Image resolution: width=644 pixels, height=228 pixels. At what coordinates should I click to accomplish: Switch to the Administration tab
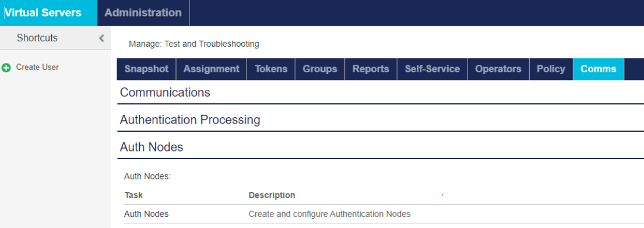point(143,13)
